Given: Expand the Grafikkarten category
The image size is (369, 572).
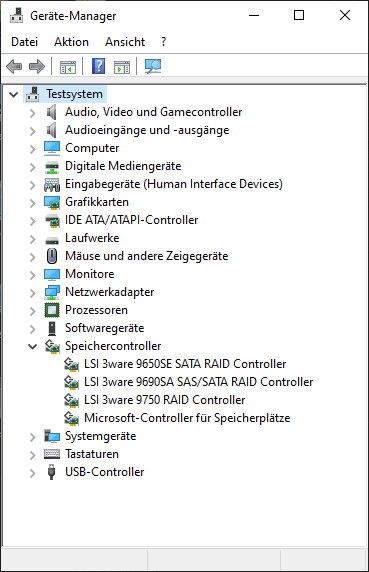Looking at the screenshot, I should [x=33, y=203].
